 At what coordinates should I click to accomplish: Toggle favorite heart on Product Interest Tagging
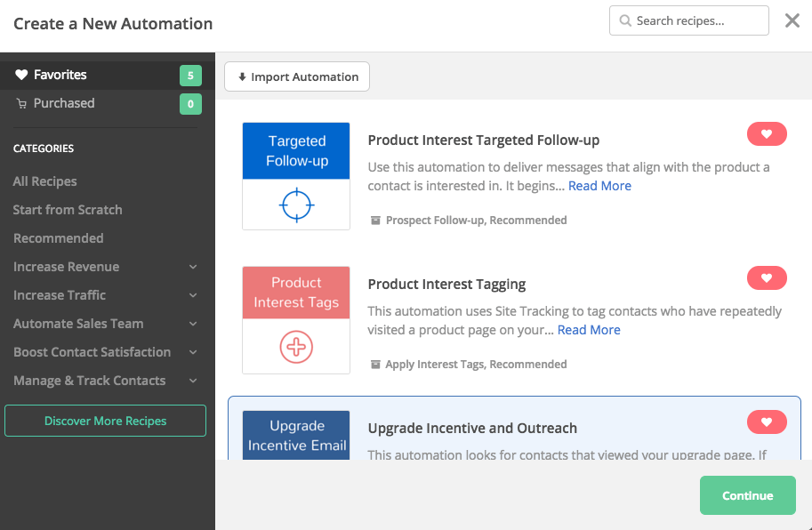(x=767, y=278)
